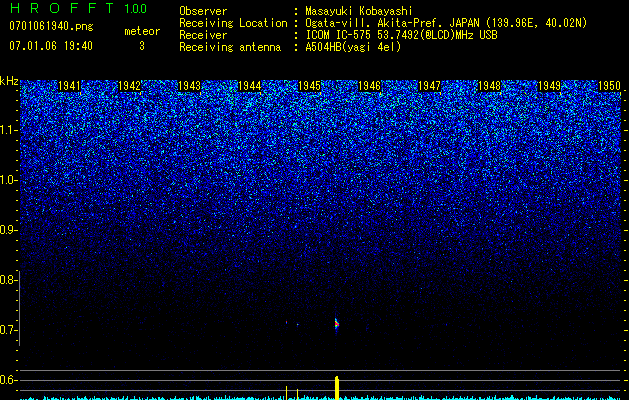Click the 0.8 frequency axis label
This screenshot has height=400, width=629.
[8, 280]
